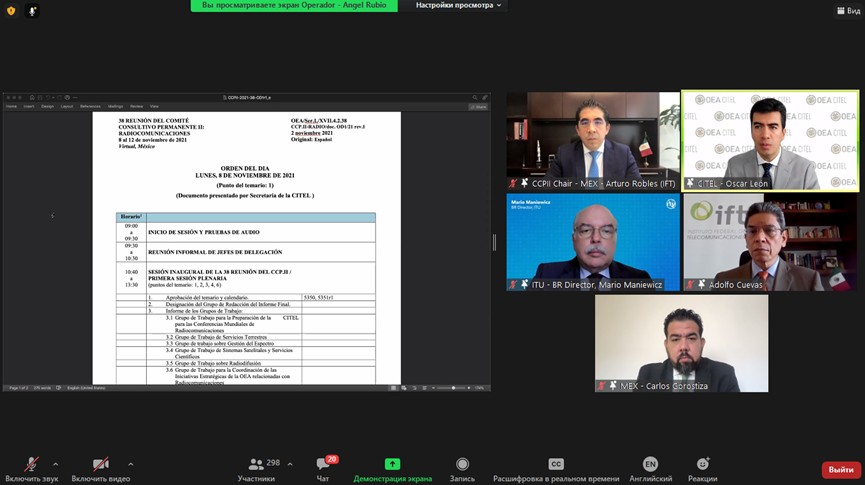Select Adolfo Cuevas video tile
865x485 pixels.
[x=770, y=242]
